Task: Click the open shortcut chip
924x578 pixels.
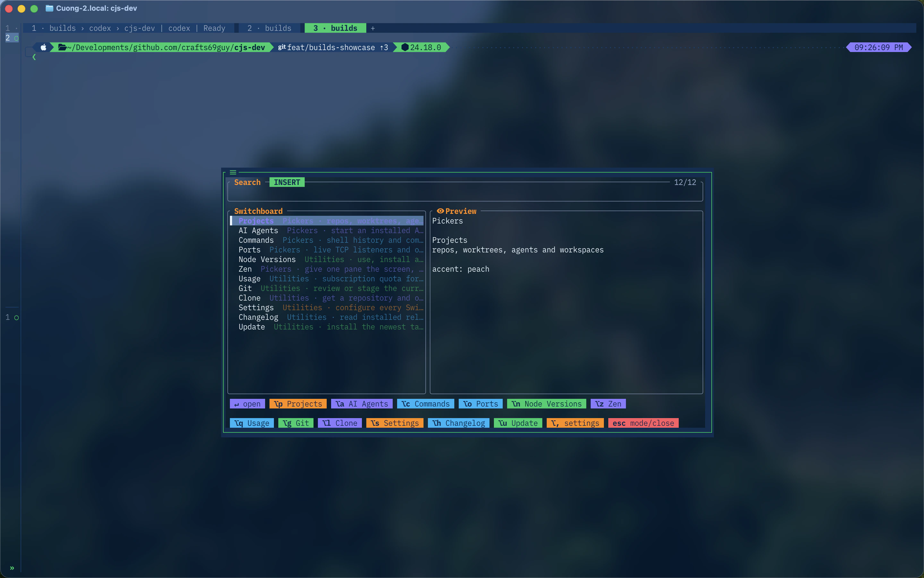Action: [247, 404]
